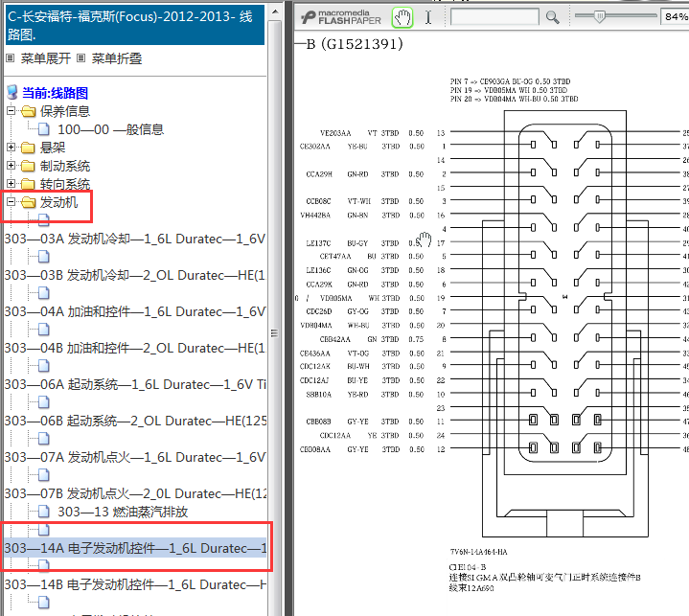Open 303—04B 加油和控件 2_OL Duratec
Screen dimensions: 689x616
click(x=135, y=349)
